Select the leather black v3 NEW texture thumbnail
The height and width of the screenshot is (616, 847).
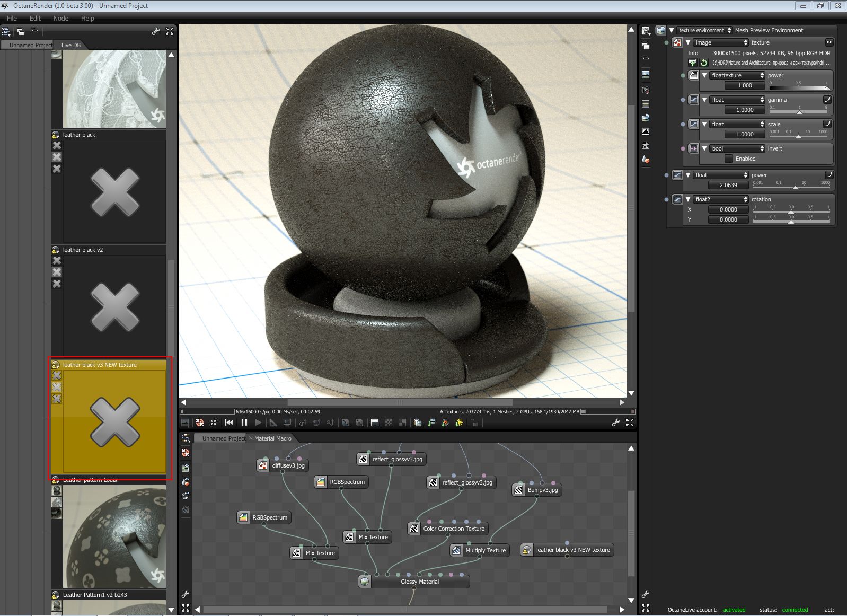[114, 423]
